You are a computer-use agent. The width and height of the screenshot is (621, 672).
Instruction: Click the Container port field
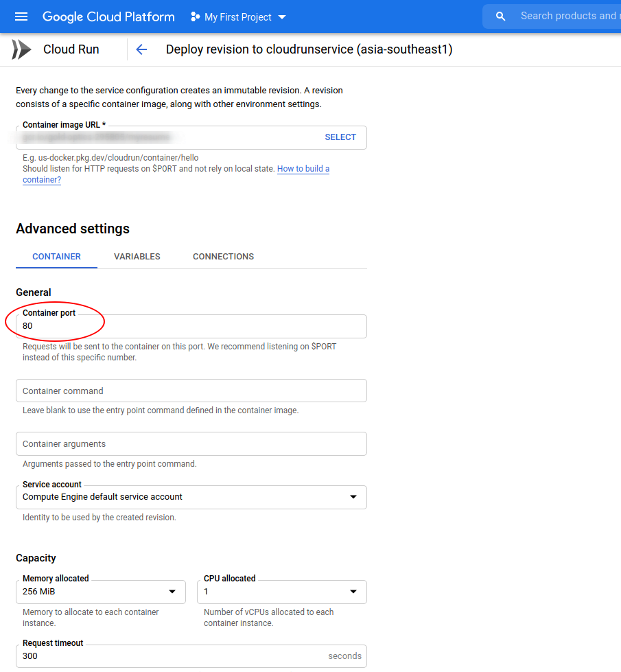(191, 326)
